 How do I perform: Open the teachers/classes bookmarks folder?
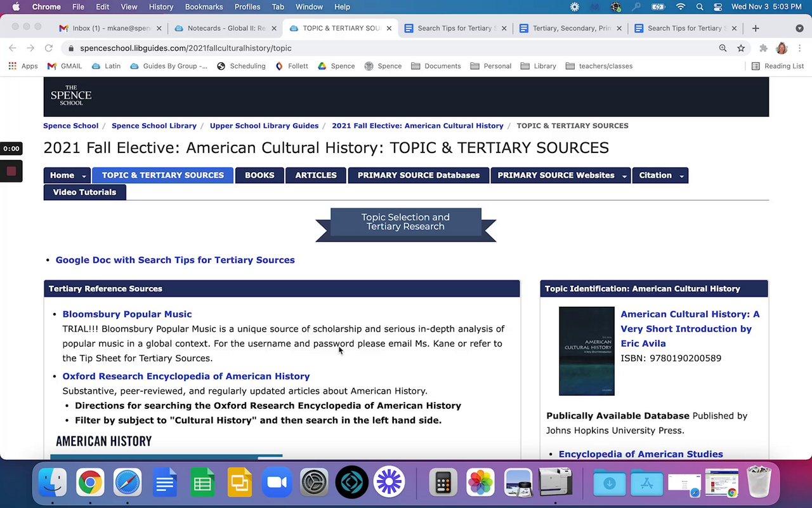tap(599, 66)
